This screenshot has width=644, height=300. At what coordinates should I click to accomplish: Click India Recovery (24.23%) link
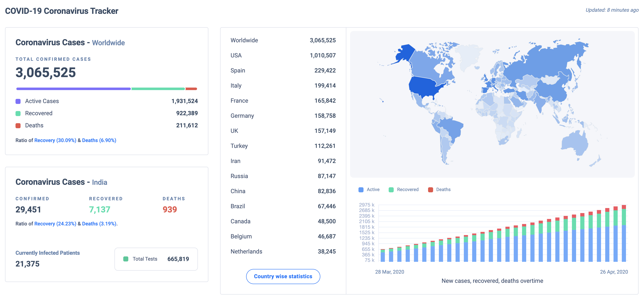tap(55, 224)
